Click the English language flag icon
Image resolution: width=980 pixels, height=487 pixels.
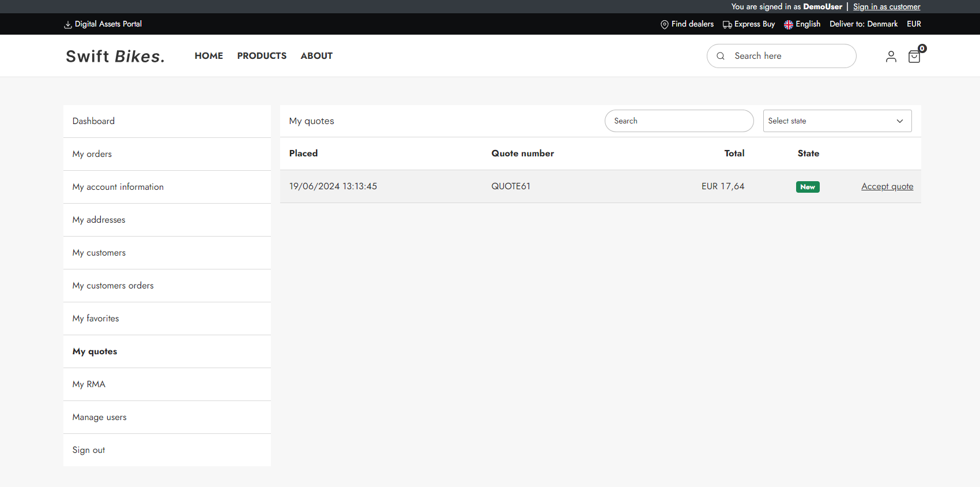pyautogui.click(x=788, y=25)
